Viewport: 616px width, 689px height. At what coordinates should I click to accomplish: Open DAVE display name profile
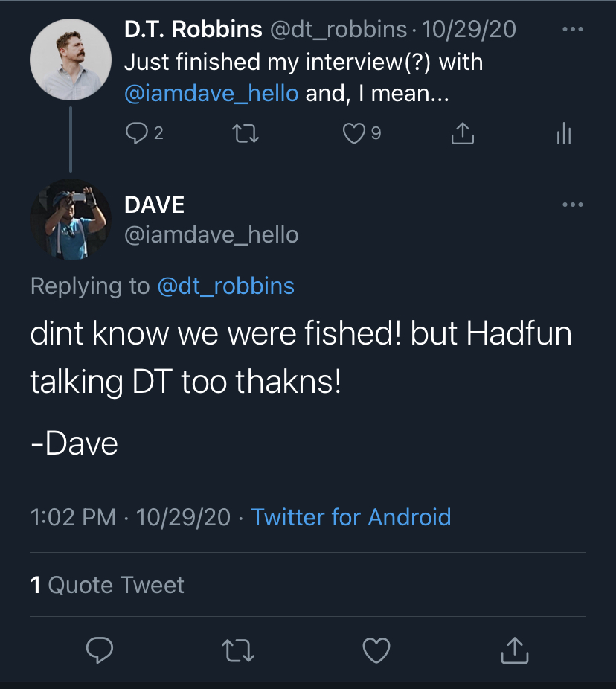(154, 205)
